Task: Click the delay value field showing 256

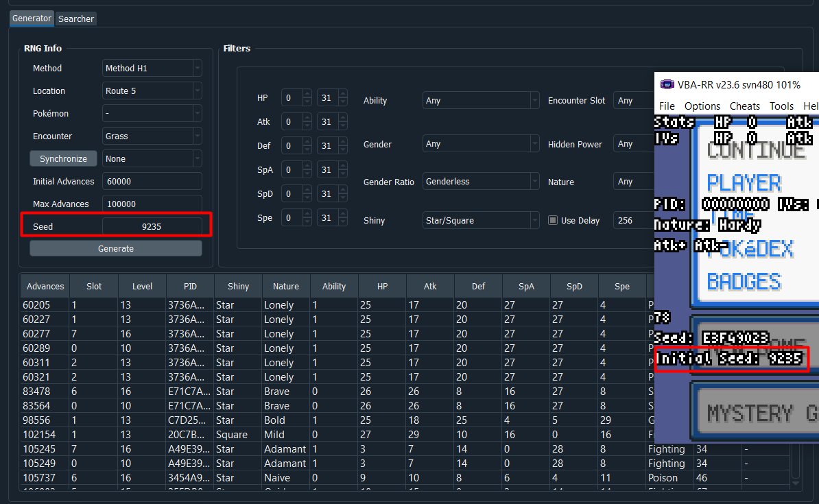Action: [x=634, y=220]
